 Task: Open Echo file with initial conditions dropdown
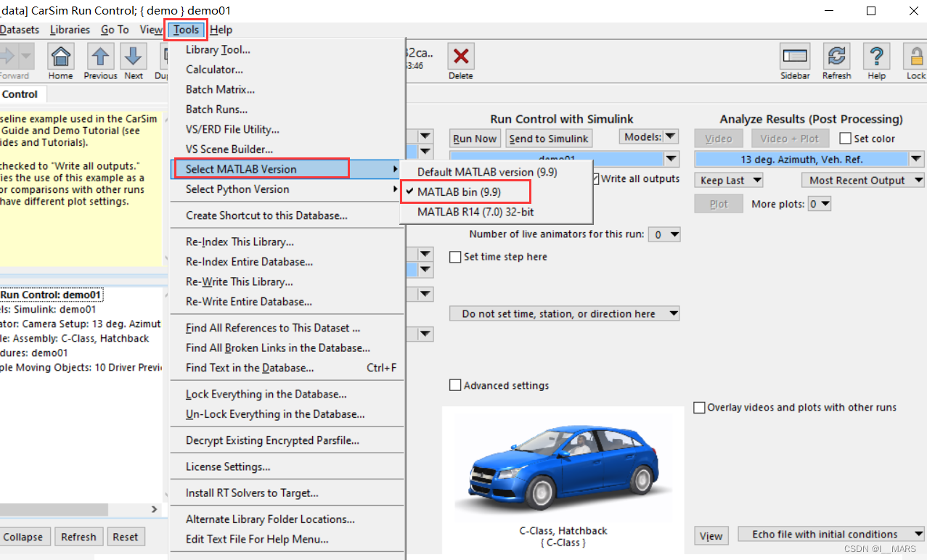pos(831,535)
